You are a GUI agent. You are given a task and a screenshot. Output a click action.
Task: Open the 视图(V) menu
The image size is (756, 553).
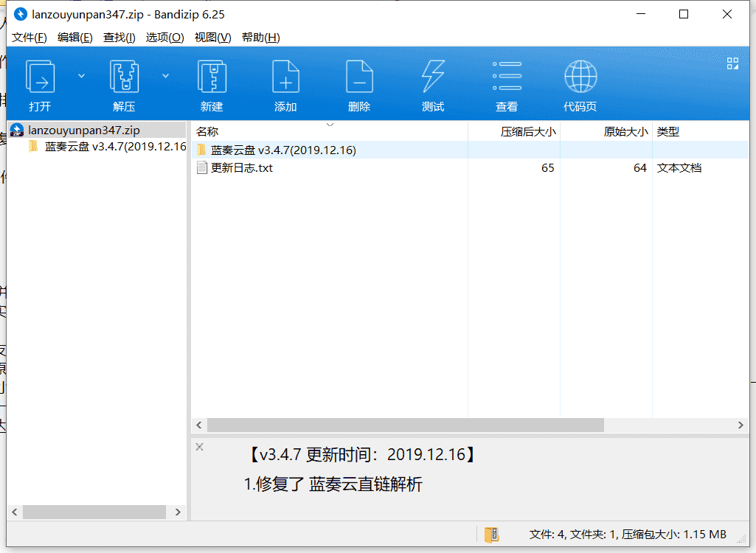[x=212, y=37]
